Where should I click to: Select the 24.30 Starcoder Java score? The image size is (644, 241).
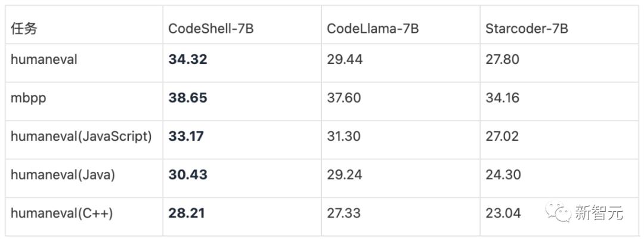pyautogui.click(x=503, y=175)
